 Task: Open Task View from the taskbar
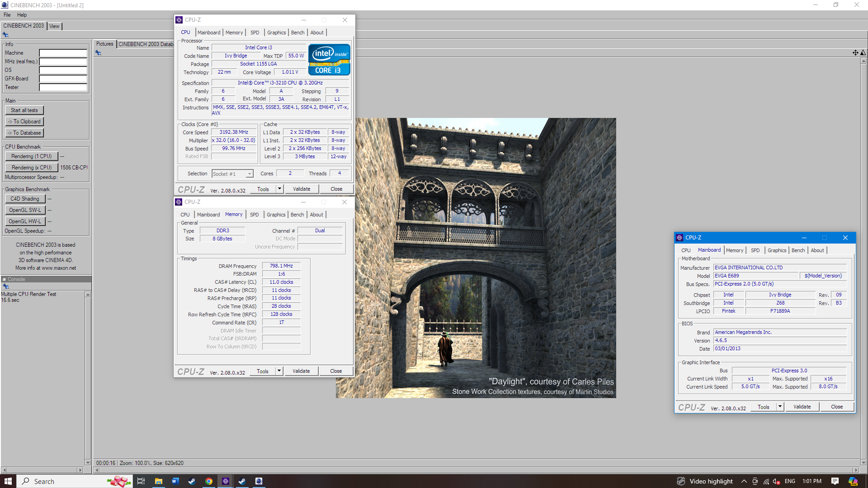(141, 481)
